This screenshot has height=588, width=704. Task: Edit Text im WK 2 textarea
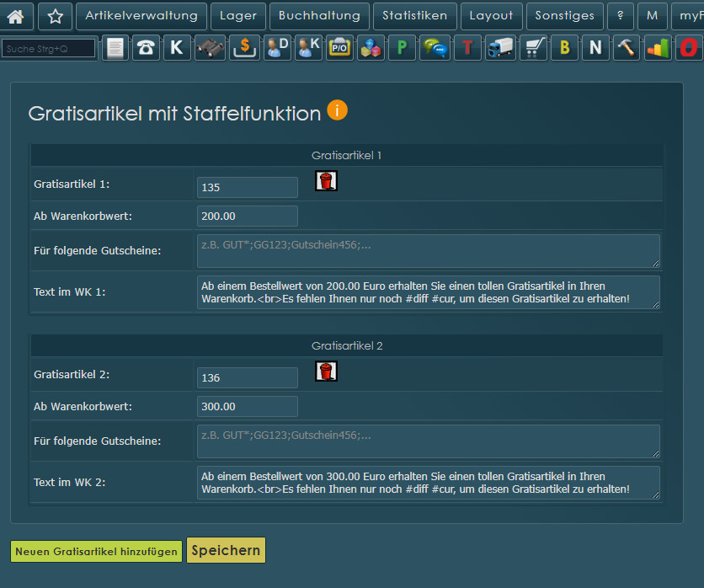[x=429, y=483]
